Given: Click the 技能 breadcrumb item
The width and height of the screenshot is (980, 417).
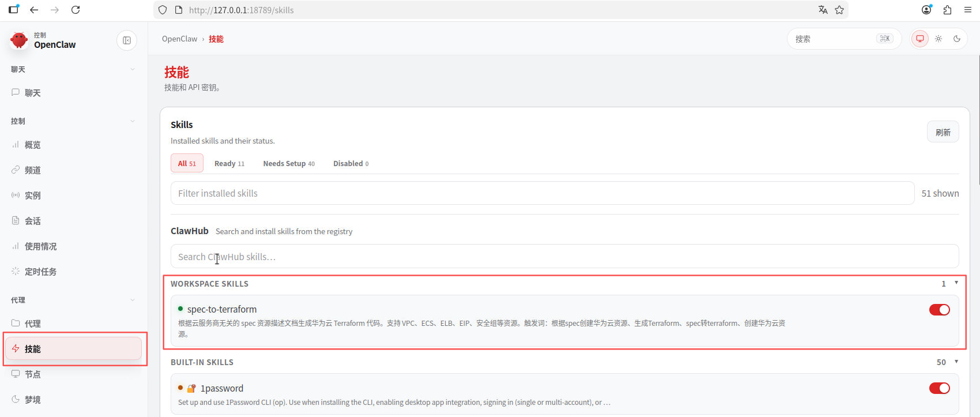Looking at the screenshot, I should tap(216, 39).
